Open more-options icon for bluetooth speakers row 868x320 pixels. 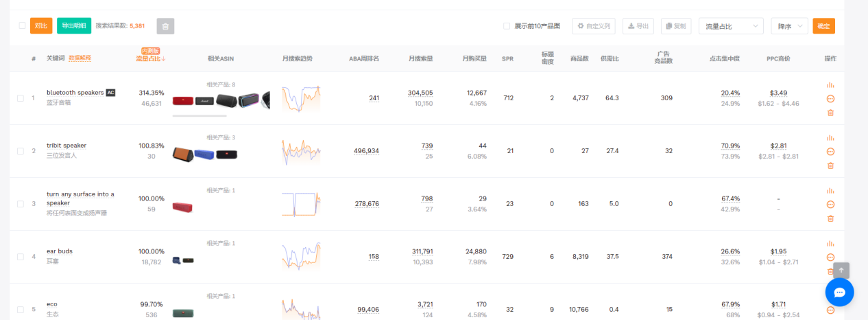(x=830, y=99)
